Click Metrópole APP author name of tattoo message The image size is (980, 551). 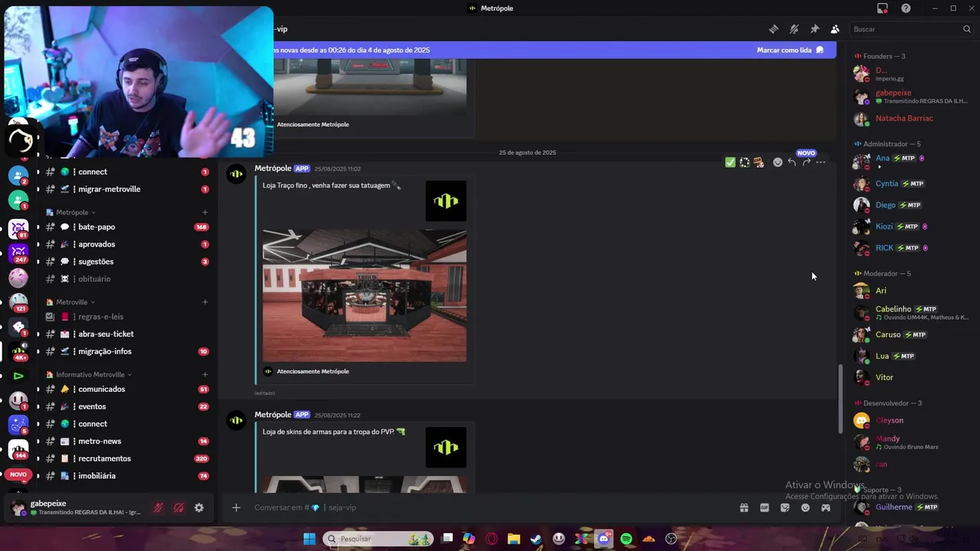[273, 168]
